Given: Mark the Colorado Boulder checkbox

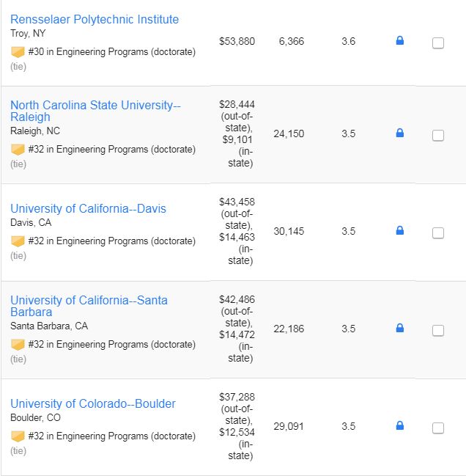Looking at the screenshot, I should click(438, 428).
